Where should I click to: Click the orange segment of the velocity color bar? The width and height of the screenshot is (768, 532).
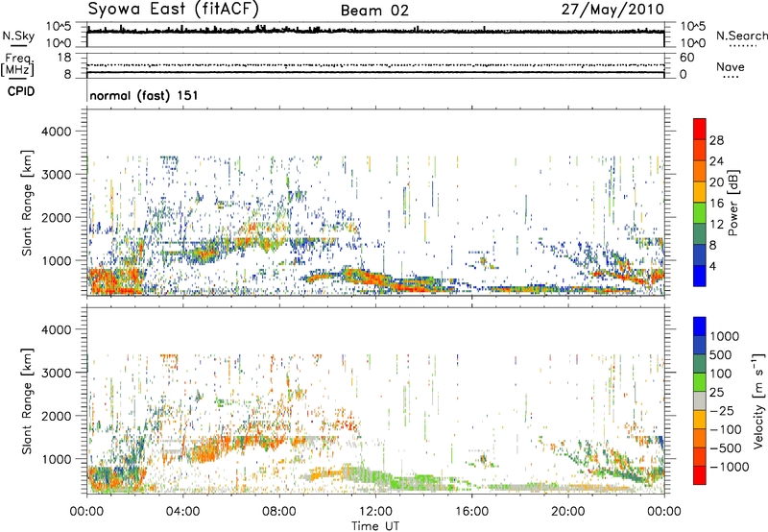pos(700,438)
